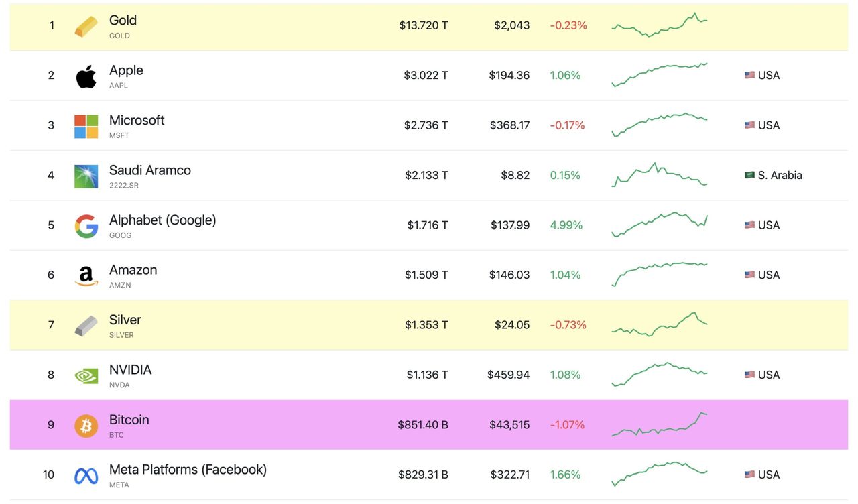Open the Silver asset link
858x504 pixels.
click(x=125, y=320)
